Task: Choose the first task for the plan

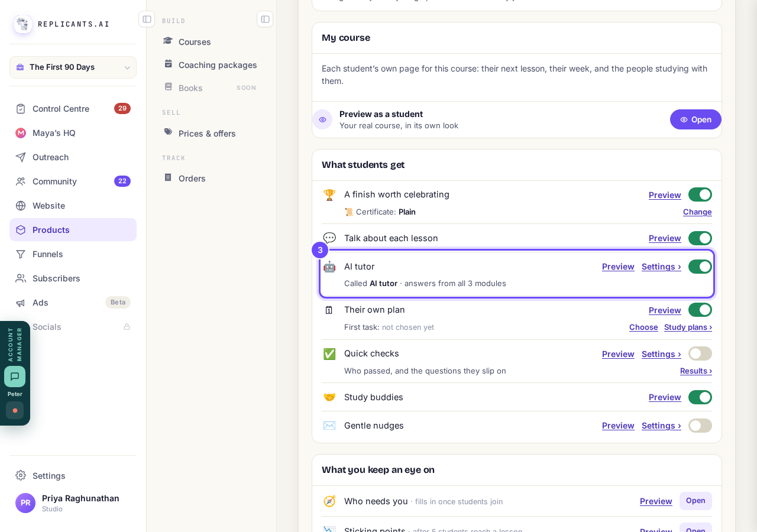Action: tap(643, 327)
